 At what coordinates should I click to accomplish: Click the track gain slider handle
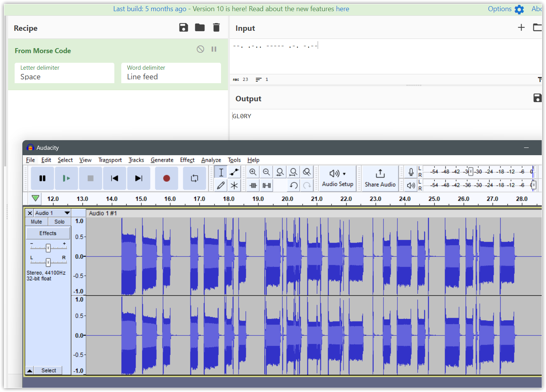[48, 248]
